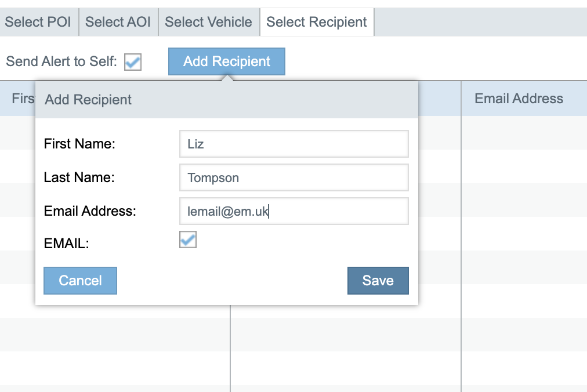Uncheck the Send Alert to Self checkbox

click(133, 62)
